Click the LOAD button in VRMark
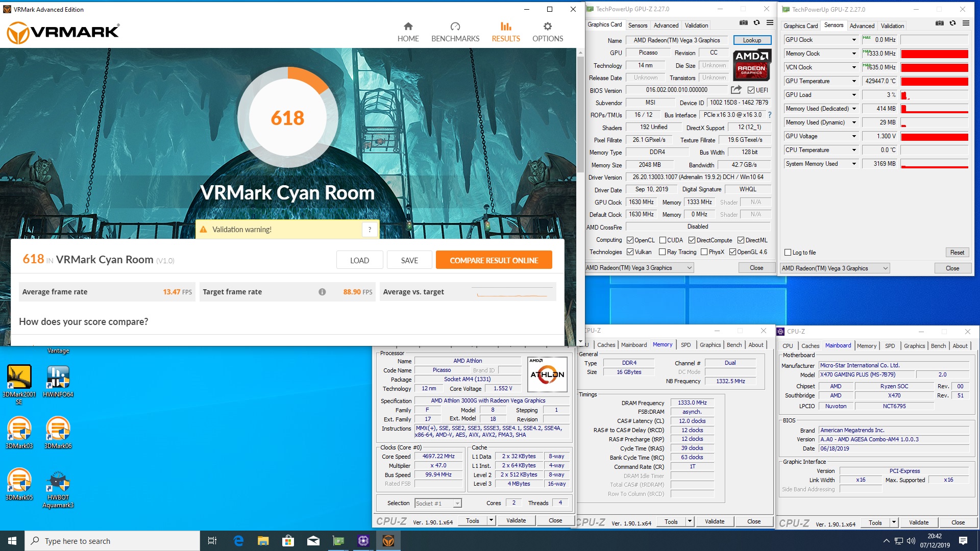Image resolution: width=980 pixels, height=551 pixels. pyautogui.click(x=359, y=260)
